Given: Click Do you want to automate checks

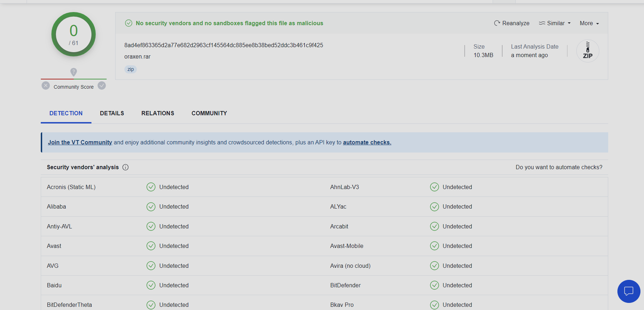Looking at the screenshot, I should pyautogui.click(x=559, y=167).
